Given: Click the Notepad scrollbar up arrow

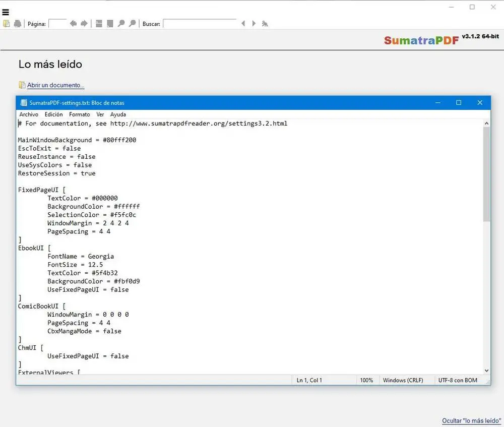Looking at the screenshot, I should coord(486,124).
